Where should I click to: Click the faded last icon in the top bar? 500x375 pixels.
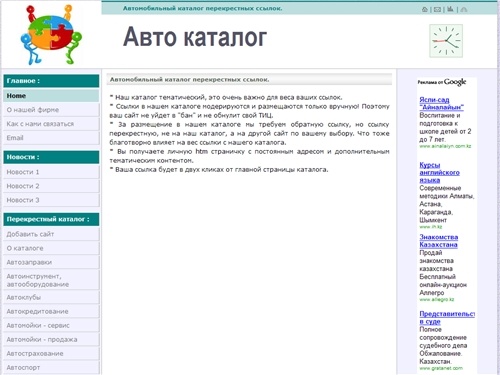(x=464, y=9)
